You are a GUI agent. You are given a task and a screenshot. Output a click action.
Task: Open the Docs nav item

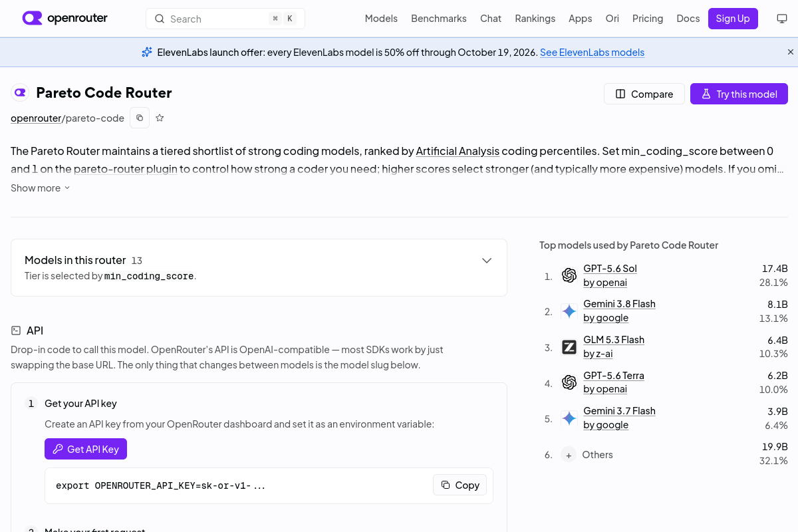(x=688, y=19)
